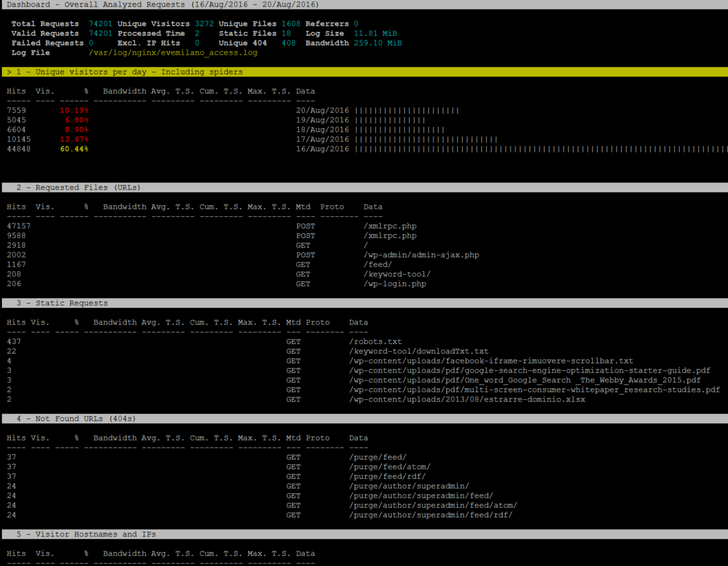The width and height of the screenshot is (728, 566).
Task: Select the Valid Requests label
Action: [x=45, y=34]
